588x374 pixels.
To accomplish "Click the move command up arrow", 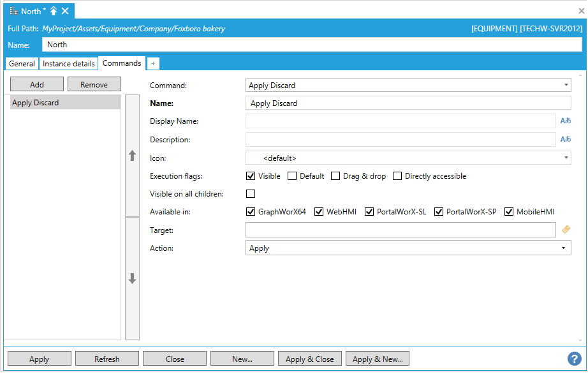I will (x=133, y=156).
